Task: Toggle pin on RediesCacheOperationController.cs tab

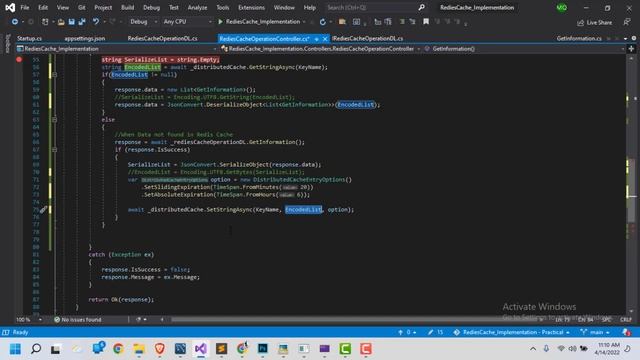Action: 316,39
